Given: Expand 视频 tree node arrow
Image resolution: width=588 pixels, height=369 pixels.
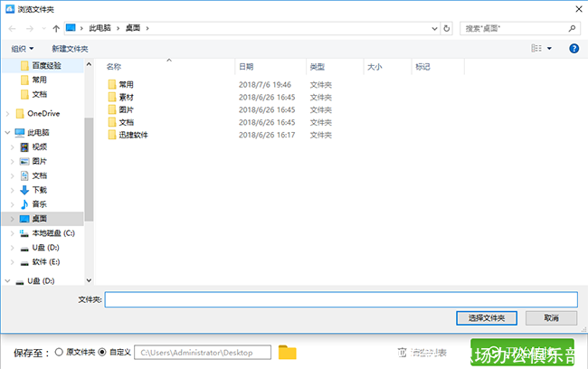Looking at the screenshot, I should (x=13, y=147).
